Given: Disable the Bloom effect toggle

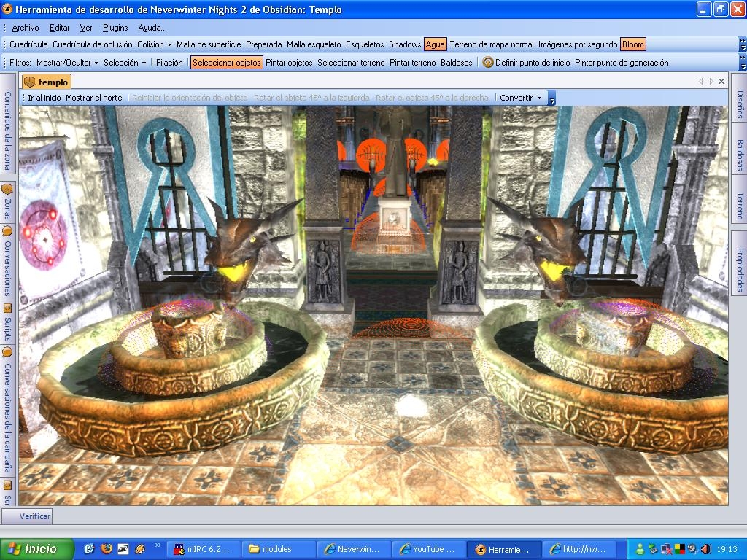Looking at the screenshot, I should point(632,44).
